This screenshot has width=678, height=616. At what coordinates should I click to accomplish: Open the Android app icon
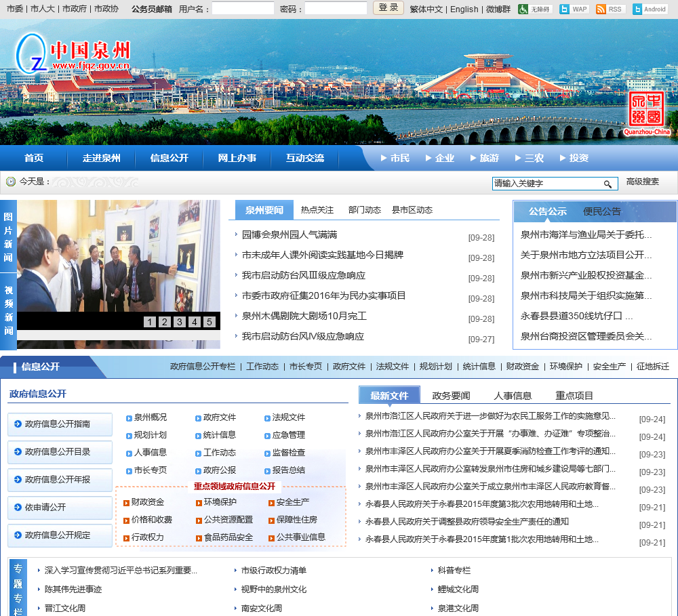[x=650, y=9]
